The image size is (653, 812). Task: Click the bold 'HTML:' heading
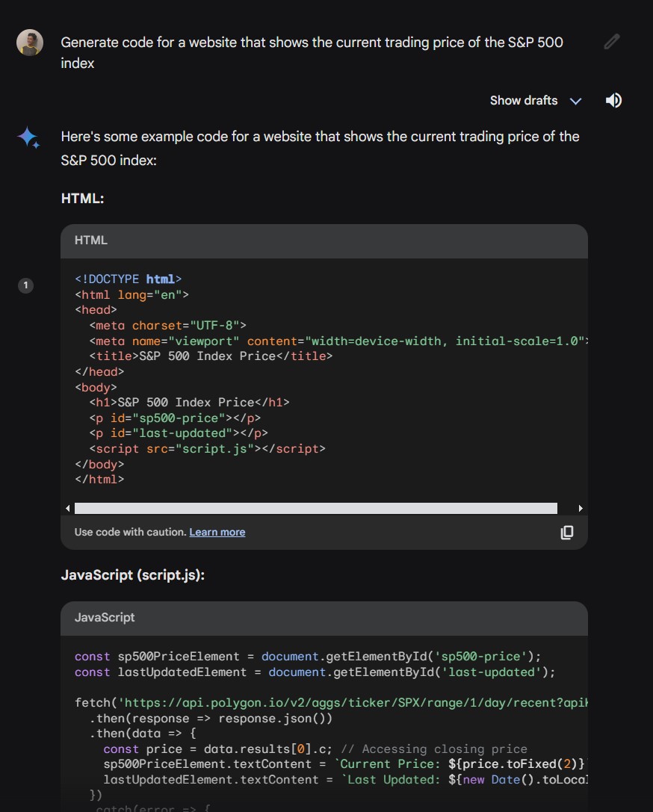point(82,199)
